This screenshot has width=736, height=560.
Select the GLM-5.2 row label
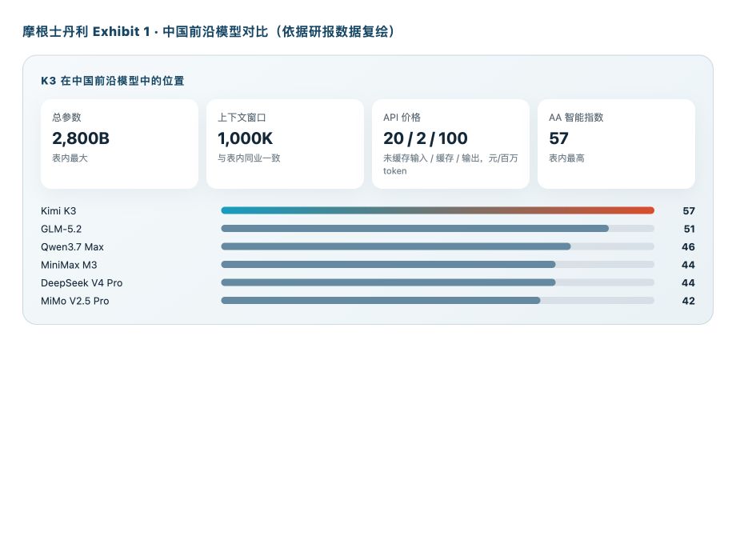61,229
